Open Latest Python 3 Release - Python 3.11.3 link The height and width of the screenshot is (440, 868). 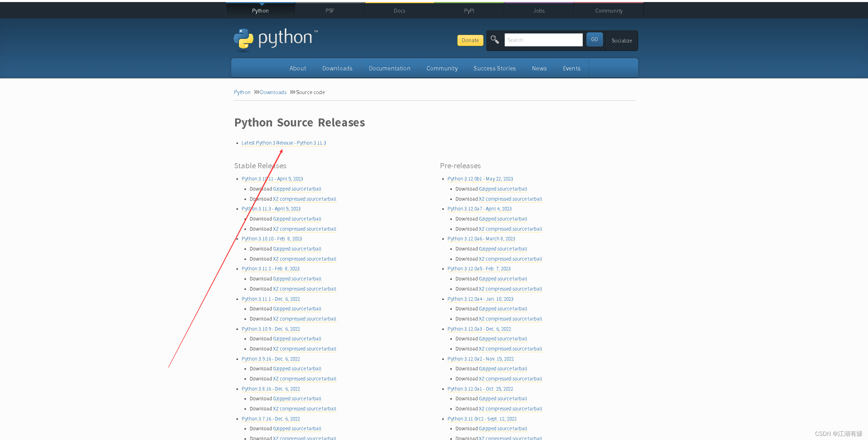click(284, 143)
